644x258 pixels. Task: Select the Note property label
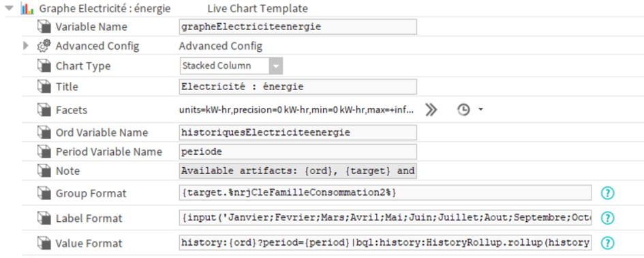pos(67,171)
